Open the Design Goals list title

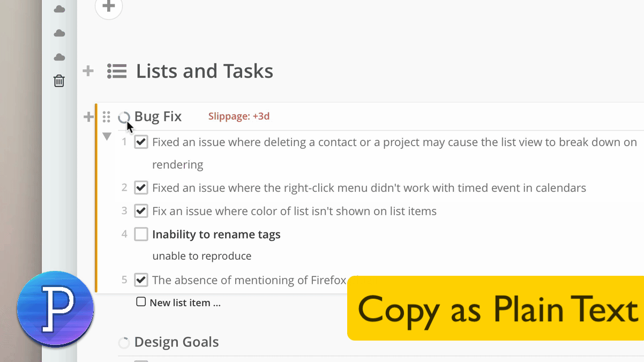point(176,342)
